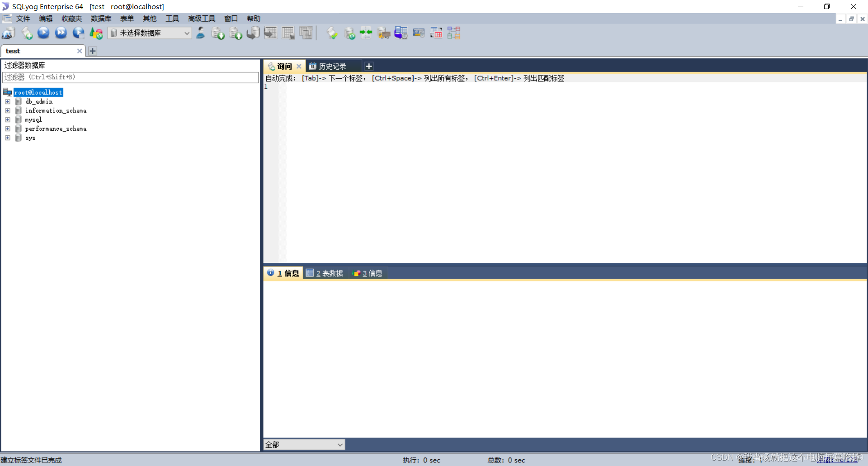Open the 表单 menu

(x=127, y=19)
